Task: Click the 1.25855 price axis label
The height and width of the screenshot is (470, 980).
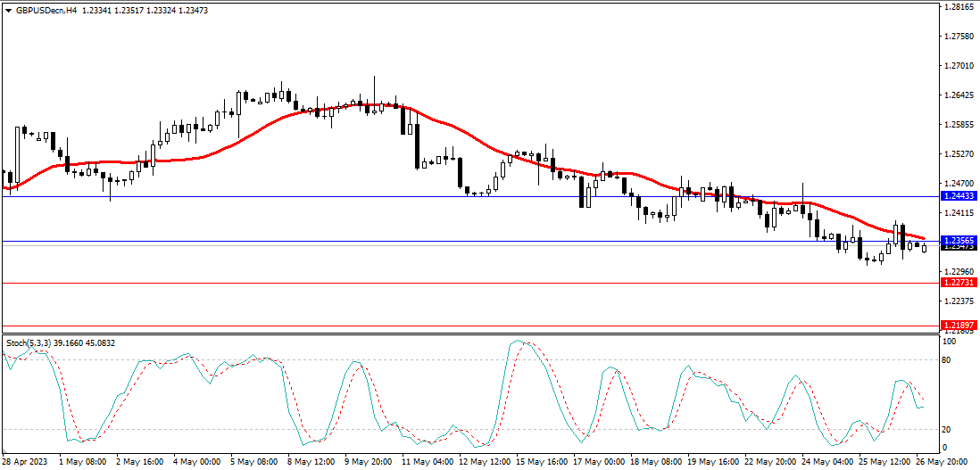Action: point(960,124)
